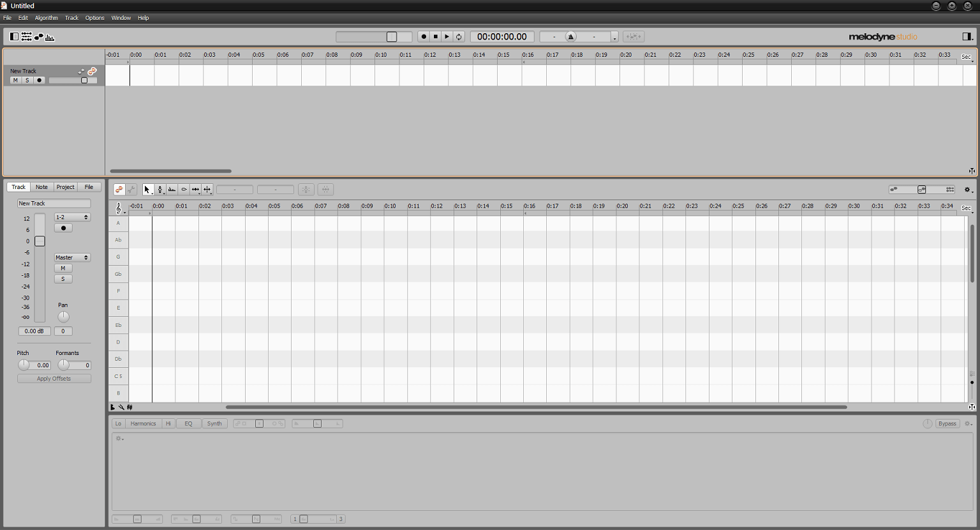
Task: Click the Apply Offsets button
Action: point(54,379)
